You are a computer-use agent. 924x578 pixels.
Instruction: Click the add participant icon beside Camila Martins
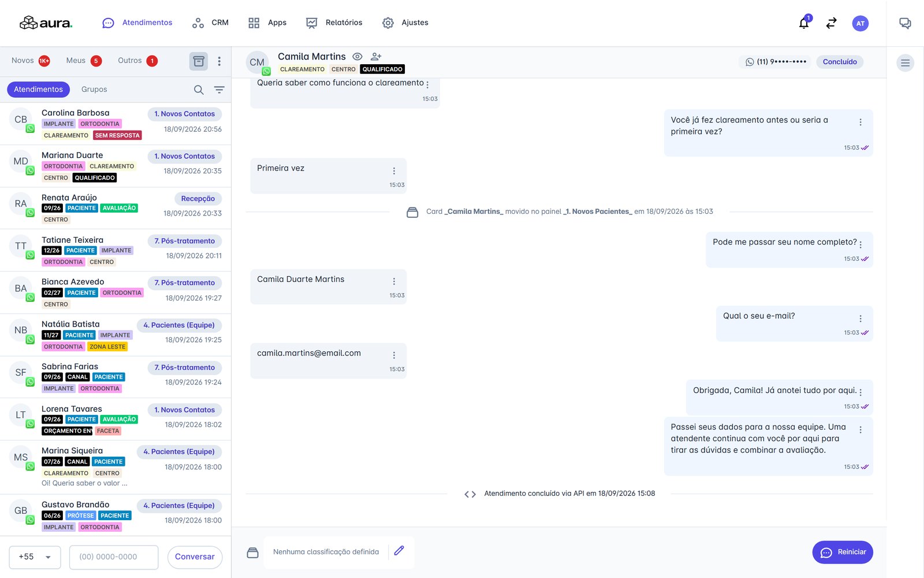click(x=376, y=57)
